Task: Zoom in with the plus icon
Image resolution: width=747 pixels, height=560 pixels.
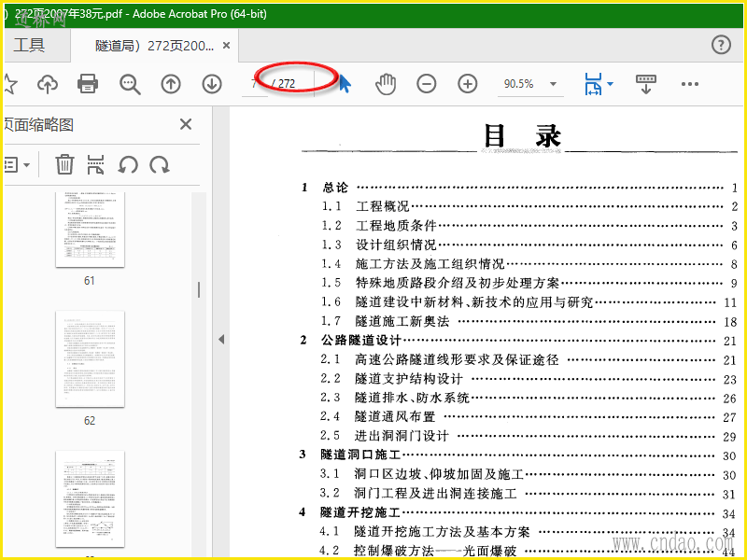Action: (468, 84)
